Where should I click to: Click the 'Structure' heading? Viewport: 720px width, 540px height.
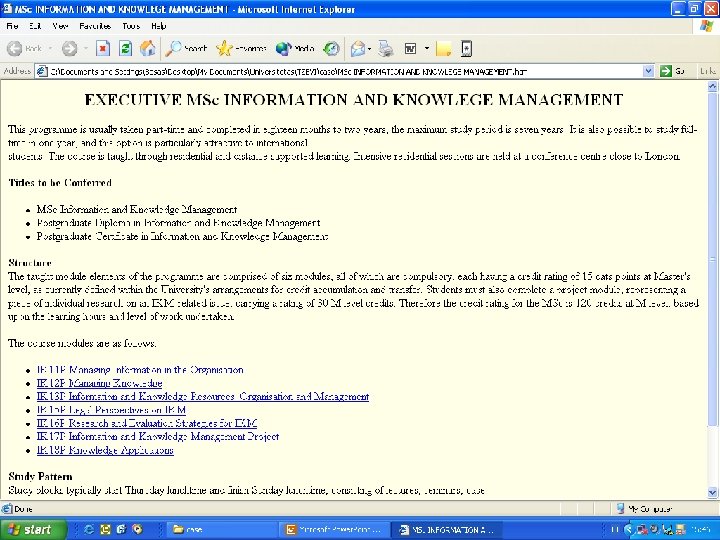pyautogui.click(x=29, y=263)
